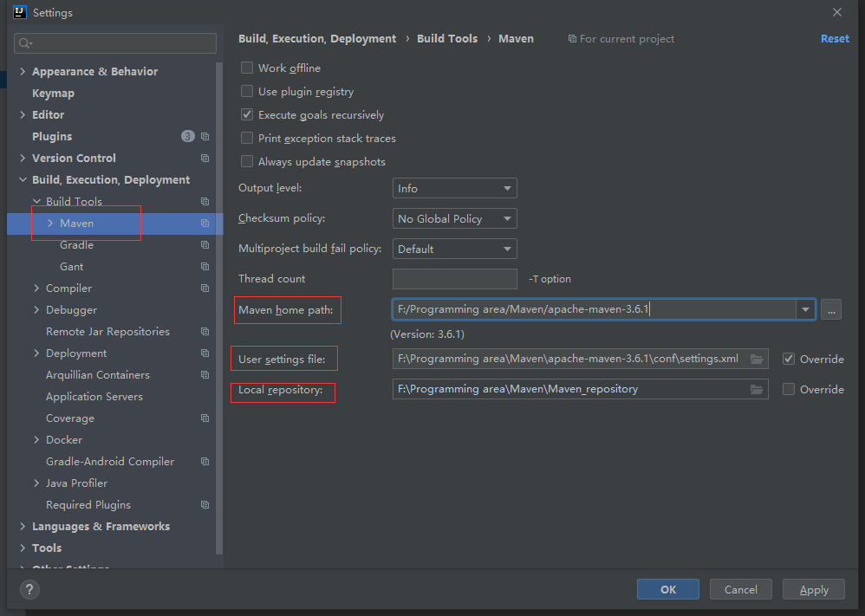Click the OK button
Screen dimensions: 865x616
tap(667, 589)
